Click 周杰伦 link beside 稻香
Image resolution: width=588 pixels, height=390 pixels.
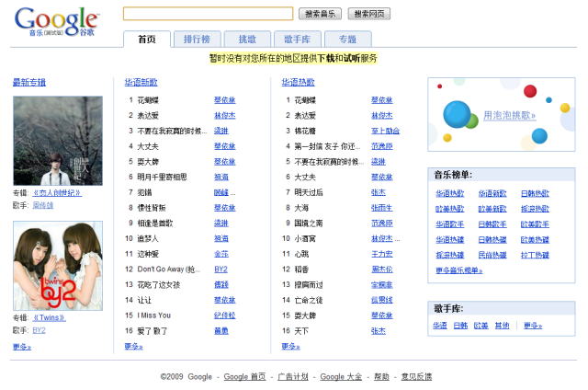coord(382,270)
